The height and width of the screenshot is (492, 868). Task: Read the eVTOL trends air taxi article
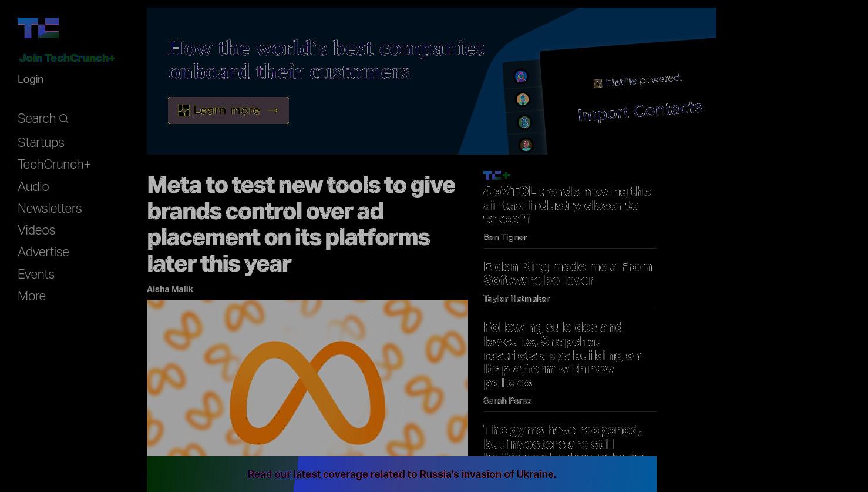tap(567, 205)
